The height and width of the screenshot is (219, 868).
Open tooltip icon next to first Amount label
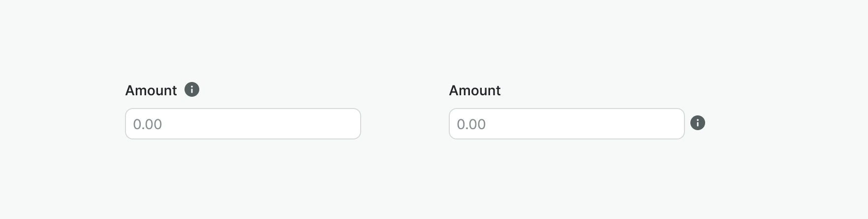(192, 90)
